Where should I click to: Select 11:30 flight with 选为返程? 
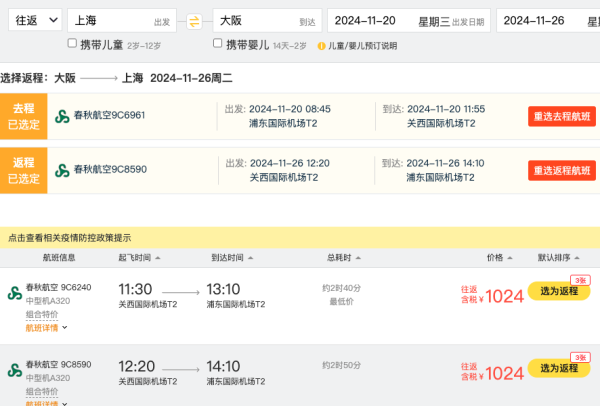pyautogui.click(x=559, y=291)
